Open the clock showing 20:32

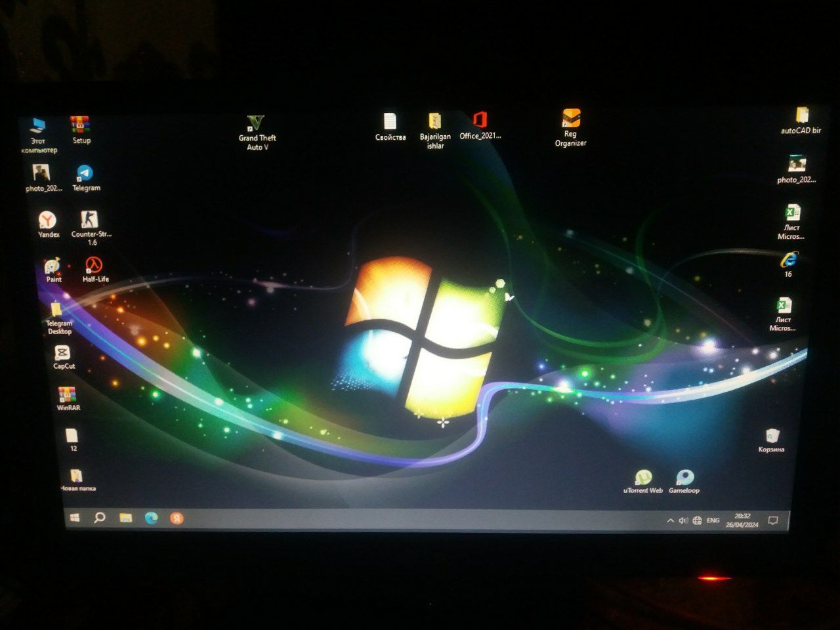point(743,520)
